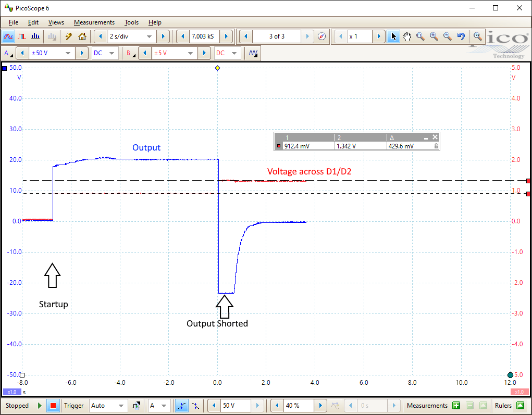Open Buffer Navigator compass icon
The image size is (532, 415).
321,36
